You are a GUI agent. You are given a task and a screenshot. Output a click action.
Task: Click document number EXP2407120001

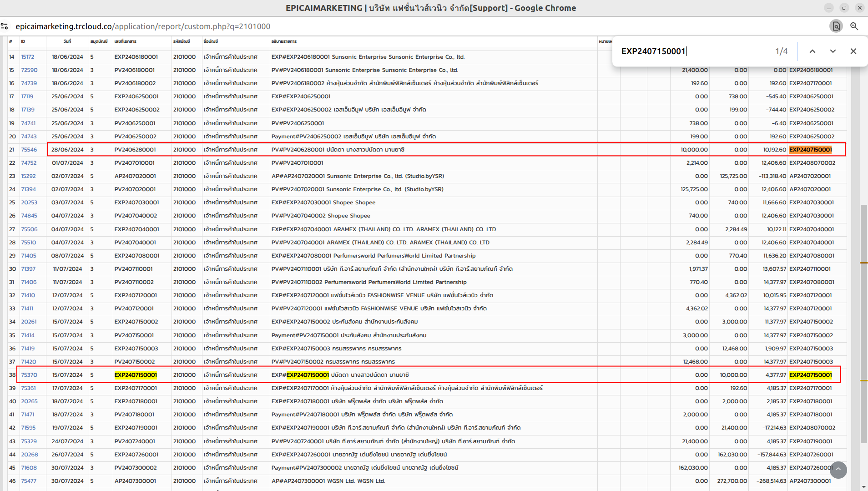pos(136,295)
